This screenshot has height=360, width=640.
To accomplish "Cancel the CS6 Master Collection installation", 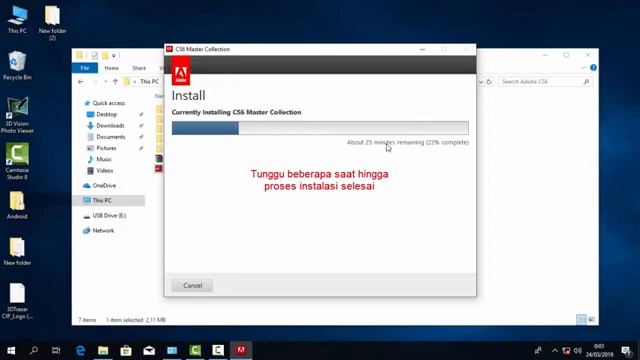I will click(192, 285).
